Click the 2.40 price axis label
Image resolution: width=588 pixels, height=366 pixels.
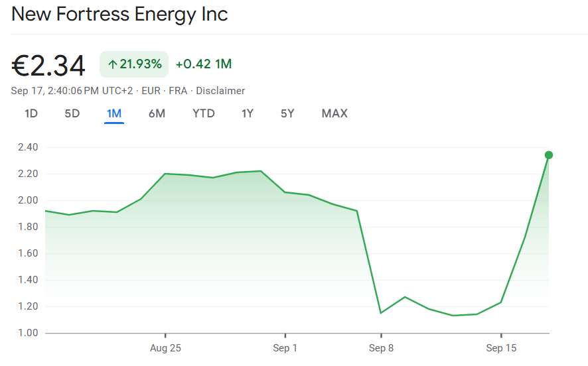click(29, 147)
